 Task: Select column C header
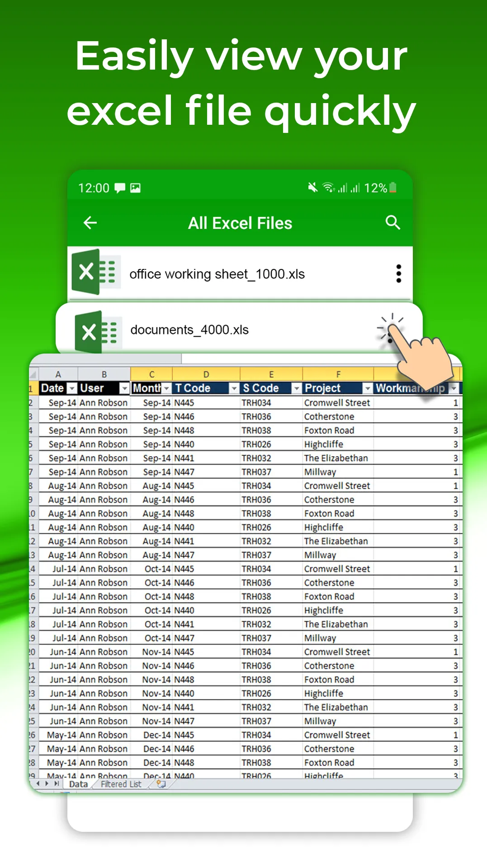click(x=151, y=374)
